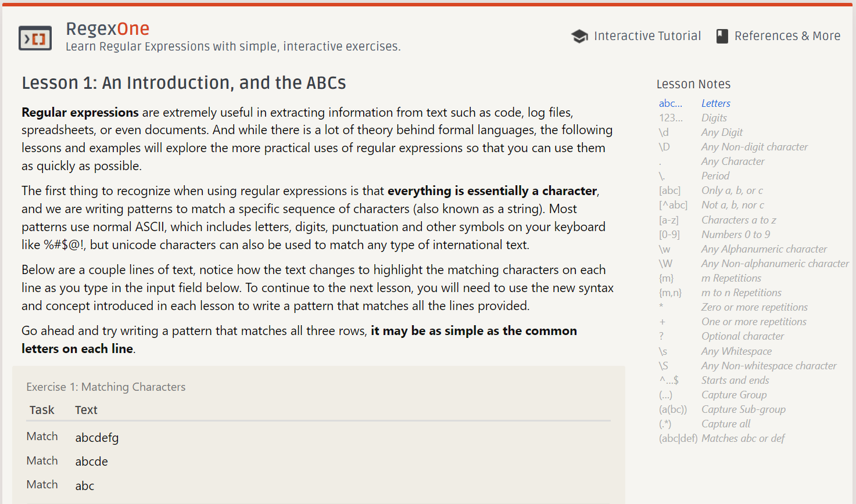Open the Interactive Tutorial menu item
Viewport: 856px width, 504px height.
[x=647, y=36]
